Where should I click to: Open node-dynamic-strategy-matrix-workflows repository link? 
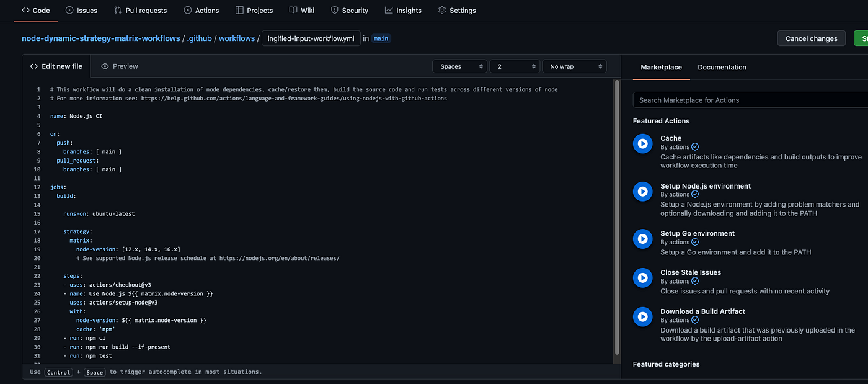pyautogui.click(x=101, y=38)
